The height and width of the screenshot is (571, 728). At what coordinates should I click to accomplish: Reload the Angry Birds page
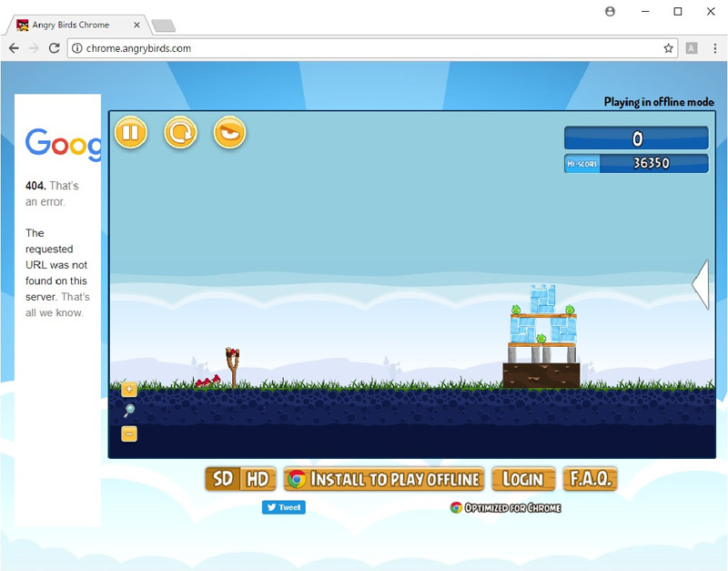(55, 48)
